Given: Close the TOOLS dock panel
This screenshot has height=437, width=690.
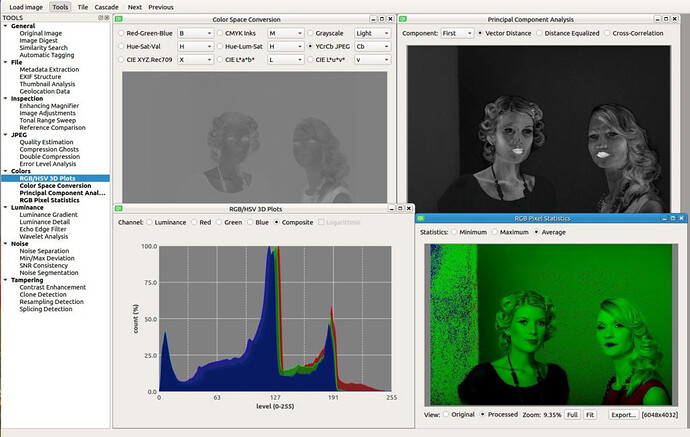Looking at the screenshot, I should pyautogui.click(x=109, y=19).
